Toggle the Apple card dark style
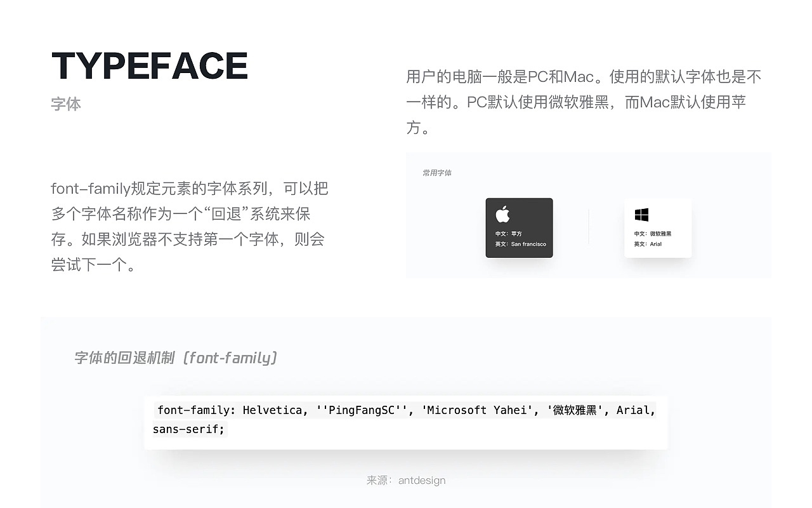The width and height of the screenshot is (812, 508). (x=519, y=227)
